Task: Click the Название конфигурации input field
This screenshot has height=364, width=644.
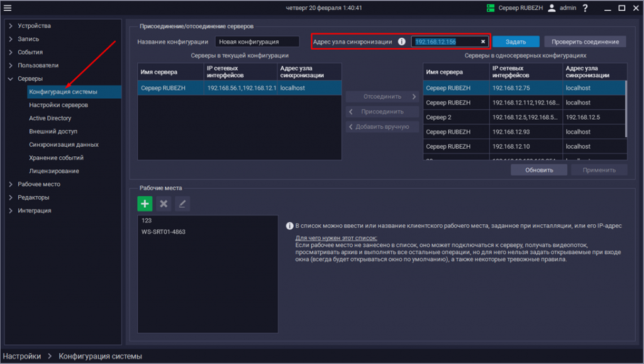Action: (257, 42)
